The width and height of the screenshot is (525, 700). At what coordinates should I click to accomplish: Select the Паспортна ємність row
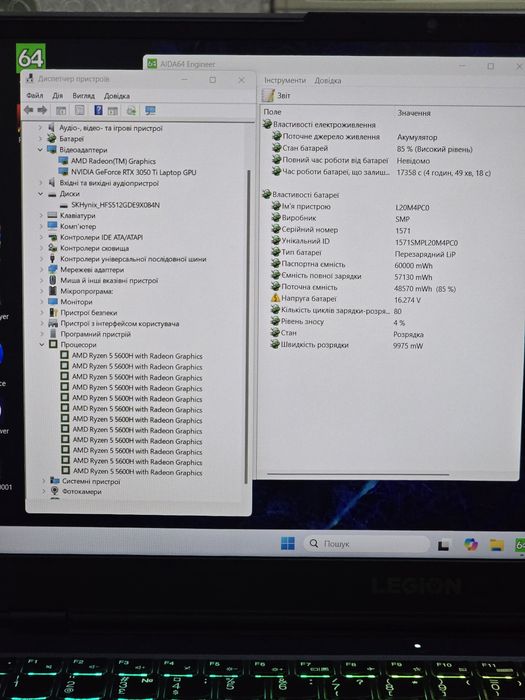click(x=353, y=264)
